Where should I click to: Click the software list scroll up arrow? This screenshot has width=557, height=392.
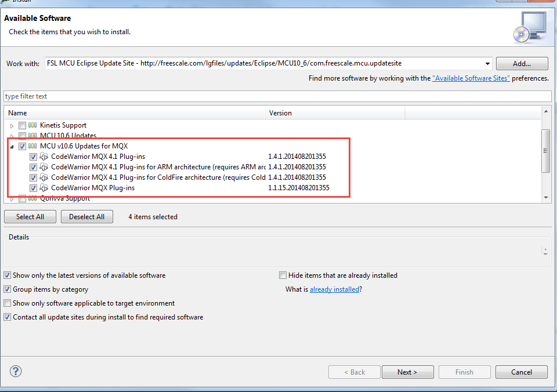[x=546, y=111]
